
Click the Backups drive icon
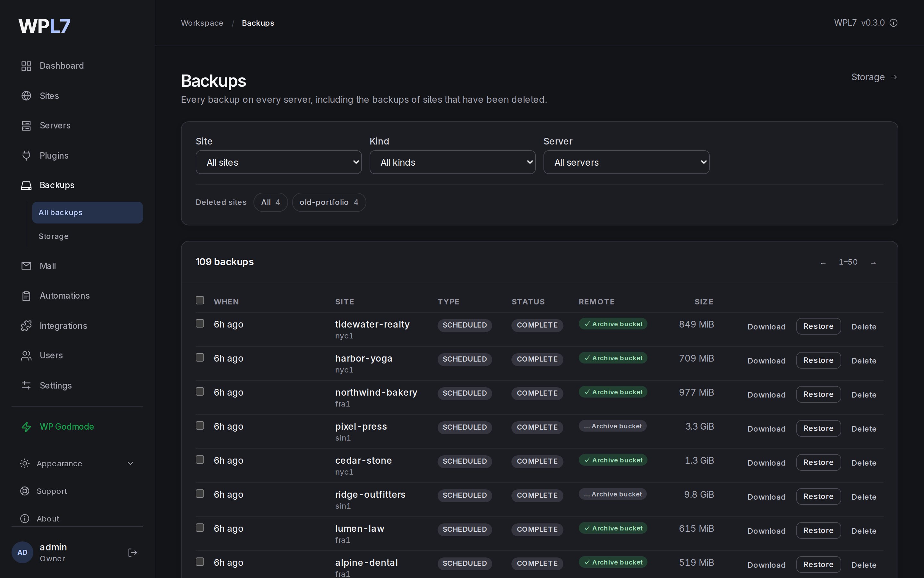pos(26,185)
